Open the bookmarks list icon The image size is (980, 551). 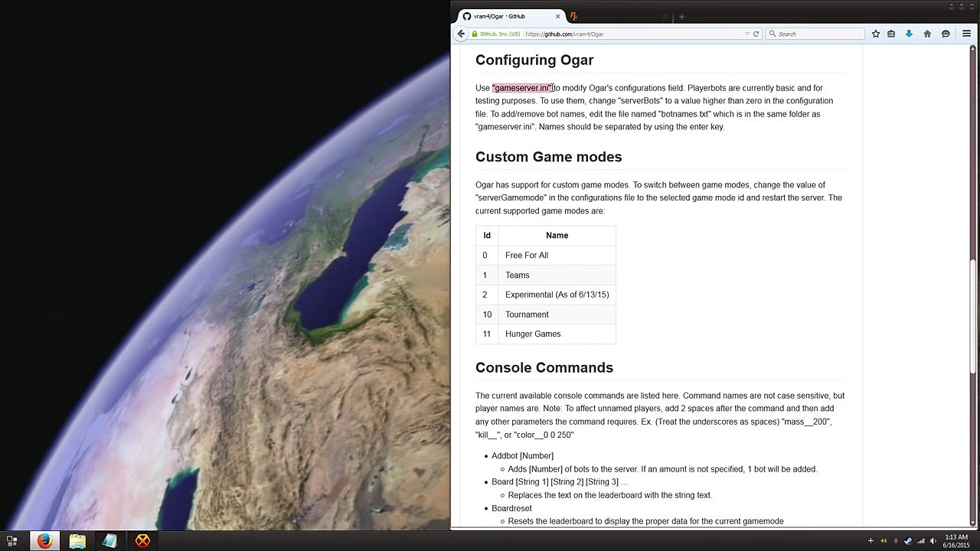[x=891, y=34]
